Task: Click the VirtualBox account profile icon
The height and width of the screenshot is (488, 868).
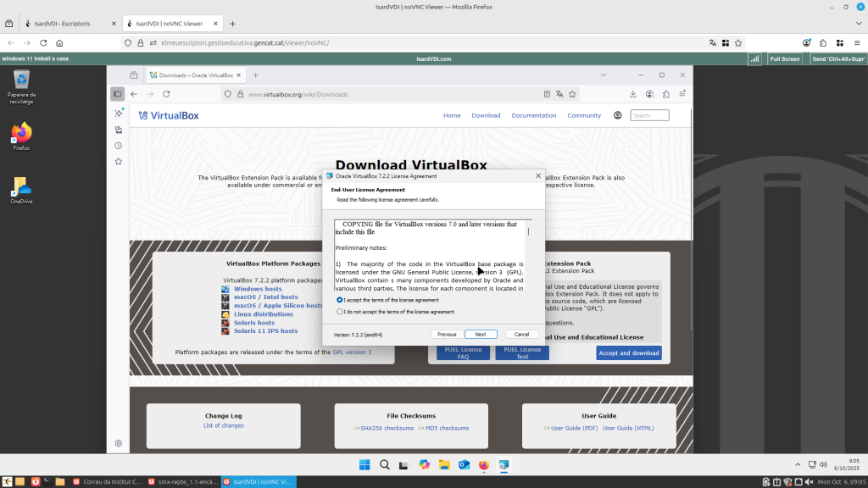Action: coord(618,115)
